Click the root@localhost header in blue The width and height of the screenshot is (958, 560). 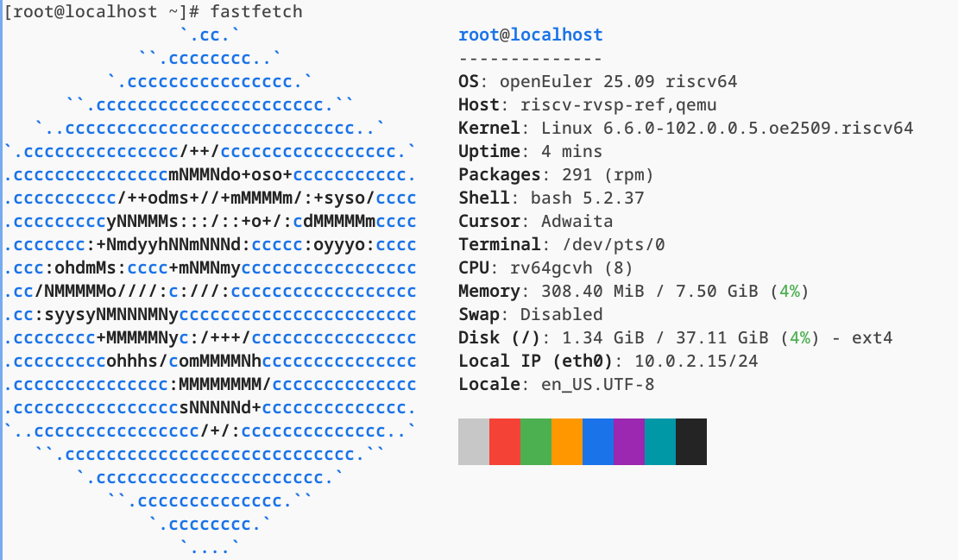tap(530, 35)
